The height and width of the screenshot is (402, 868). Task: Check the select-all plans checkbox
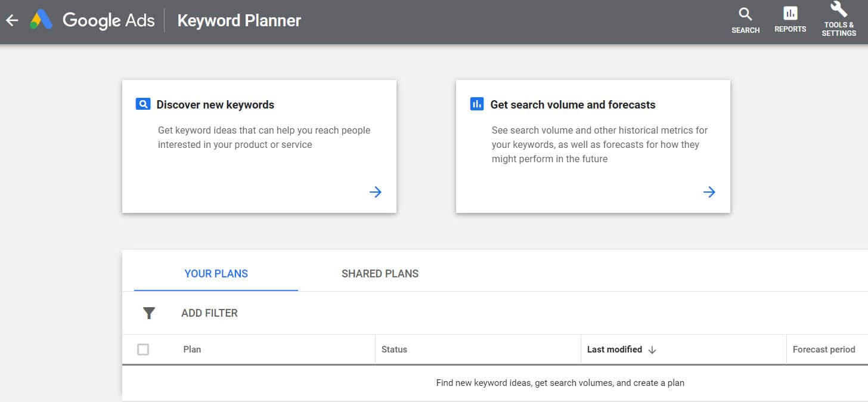pyautogui.click(x=143, y=350)
